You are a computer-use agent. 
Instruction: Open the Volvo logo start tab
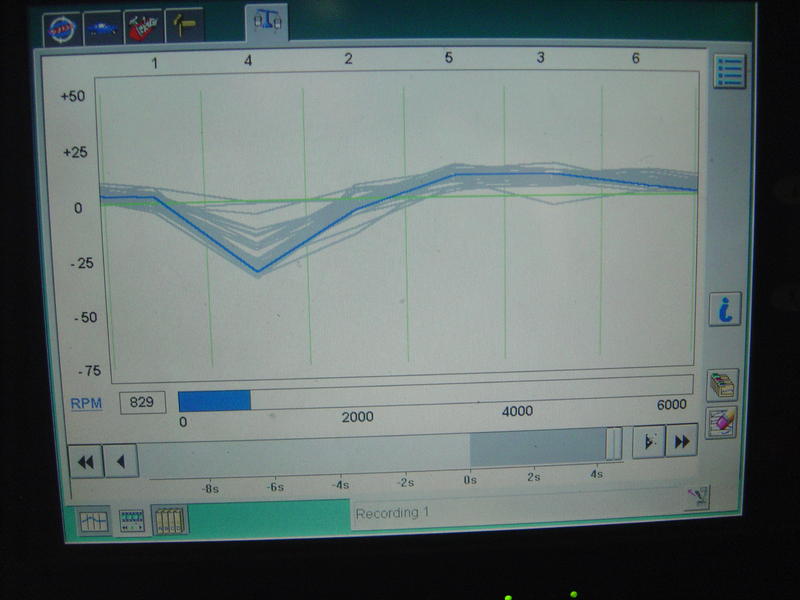tap(62, 29)
